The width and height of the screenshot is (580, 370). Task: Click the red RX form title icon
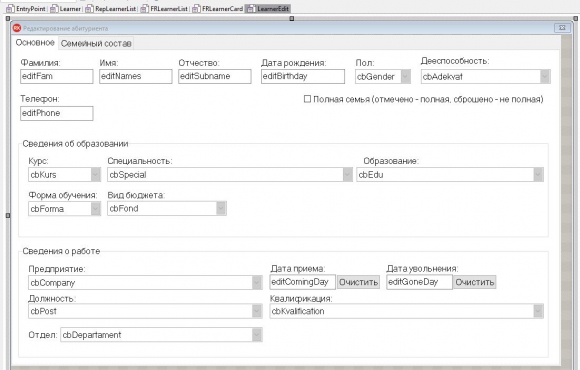coord(17,28)
